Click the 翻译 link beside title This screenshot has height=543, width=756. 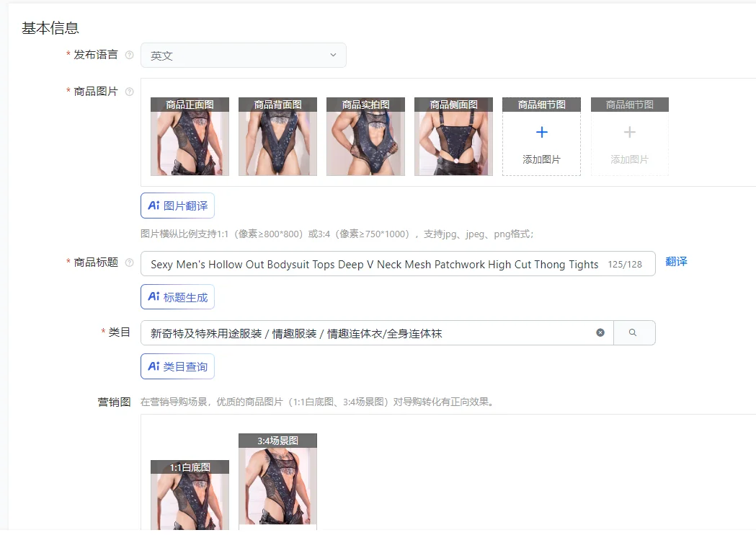click(x=676, y=262)
